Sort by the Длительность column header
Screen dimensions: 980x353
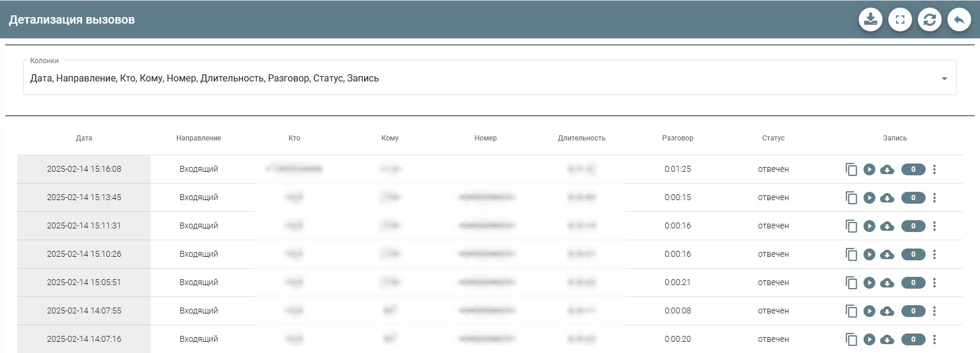click(x=581, y=138)
